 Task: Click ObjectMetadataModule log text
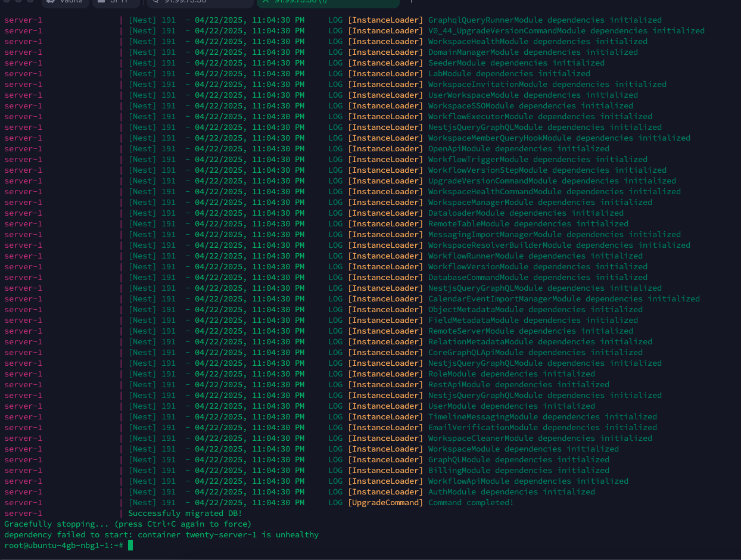point(535,310)
